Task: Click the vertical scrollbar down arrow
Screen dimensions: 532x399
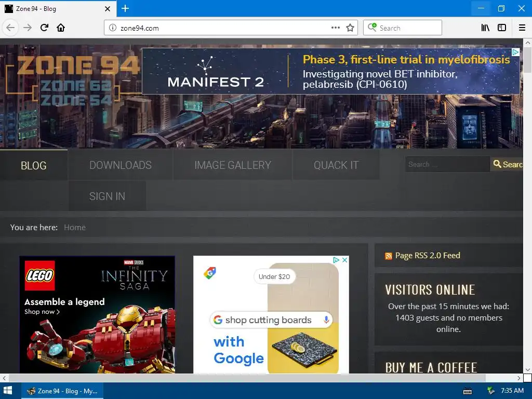Action: pyautogui.click(x=528, y=370)
